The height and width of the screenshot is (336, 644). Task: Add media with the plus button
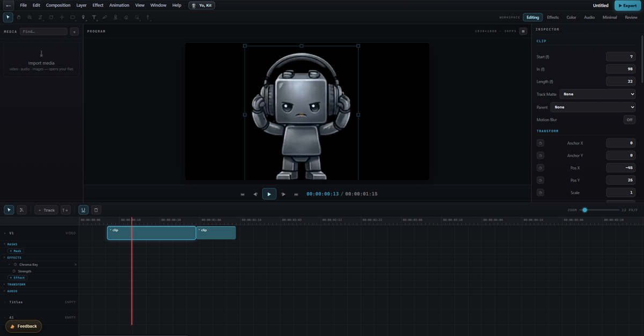click(x=74, y=32)
